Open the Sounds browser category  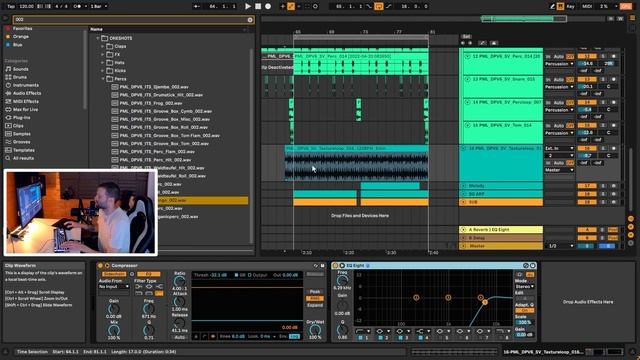(20, 69)
